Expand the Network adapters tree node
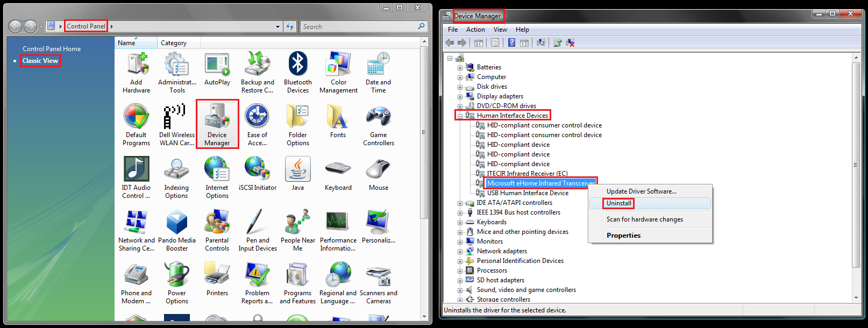The image size is (868, 328). 460,251
